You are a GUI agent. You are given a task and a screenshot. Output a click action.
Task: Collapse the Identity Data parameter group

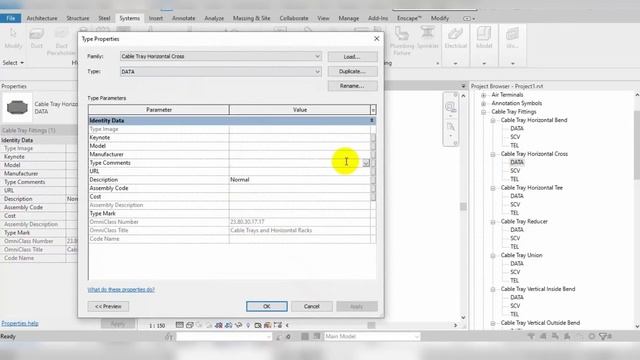372,120
